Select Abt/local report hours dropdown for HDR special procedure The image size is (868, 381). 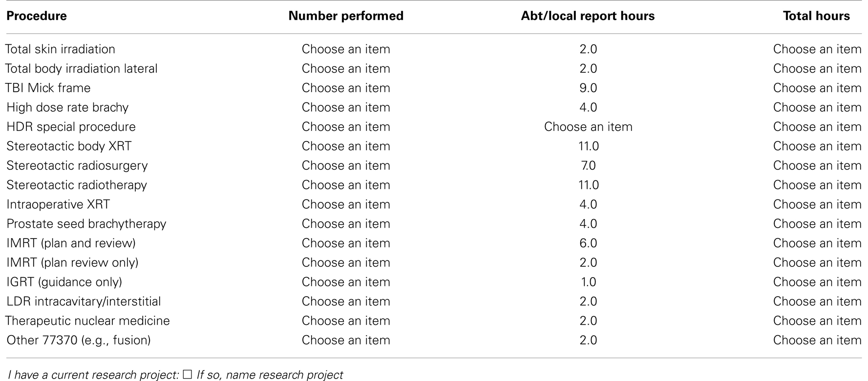588,127
